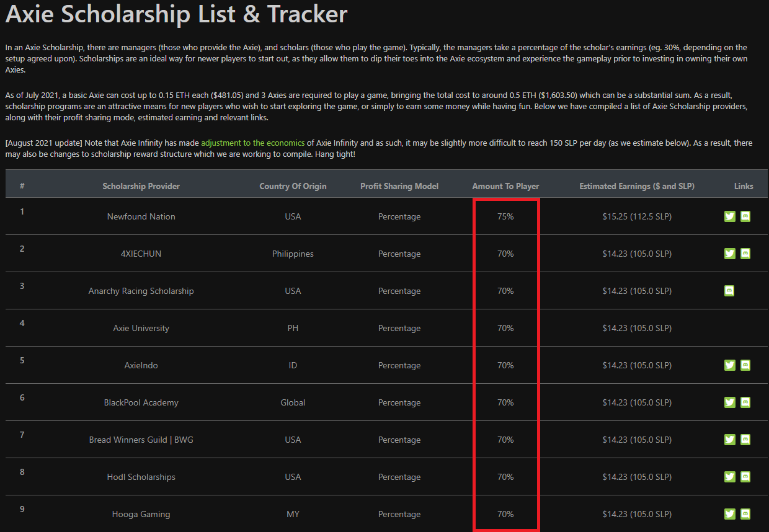
Task: Open Newfound Nation's Discord link icon
Action: [745, 216]
